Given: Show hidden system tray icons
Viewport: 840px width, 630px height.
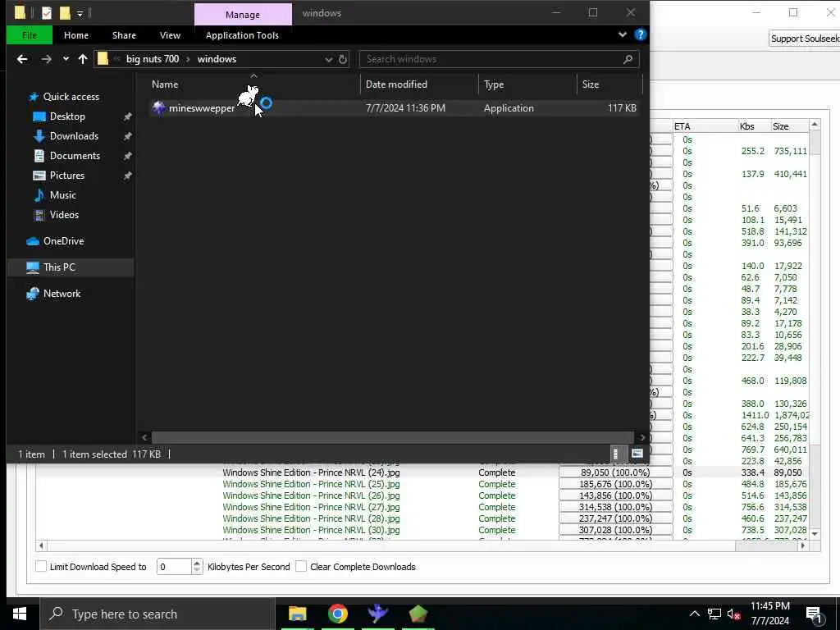Looking at the screenshot, I should click(x=694, y=614).
